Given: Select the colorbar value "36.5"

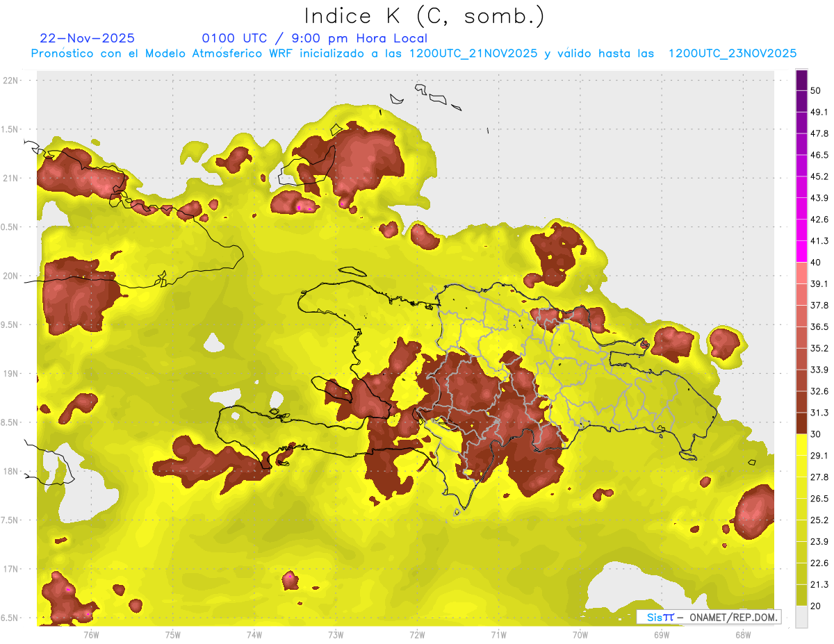Looking at the screenshot, I should [819, 327].
